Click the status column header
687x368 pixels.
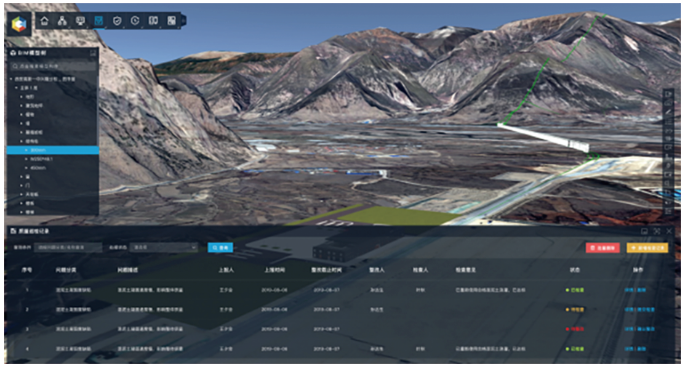pos(574,270)
